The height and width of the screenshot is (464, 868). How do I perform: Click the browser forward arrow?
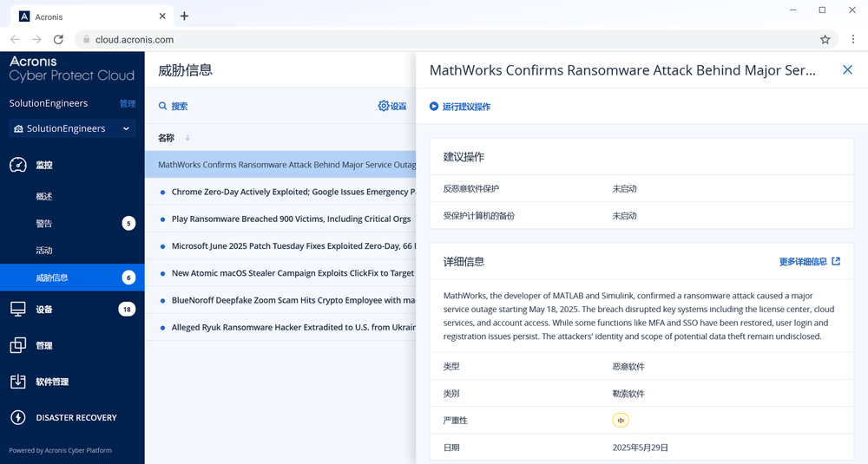pos(36,39)
